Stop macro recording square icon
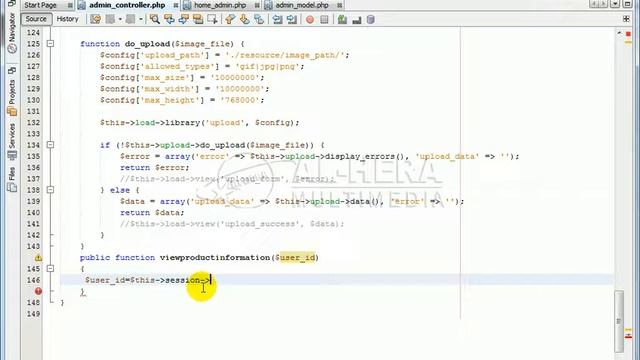This screenshot has width=640, height=360. pos(324,19)
